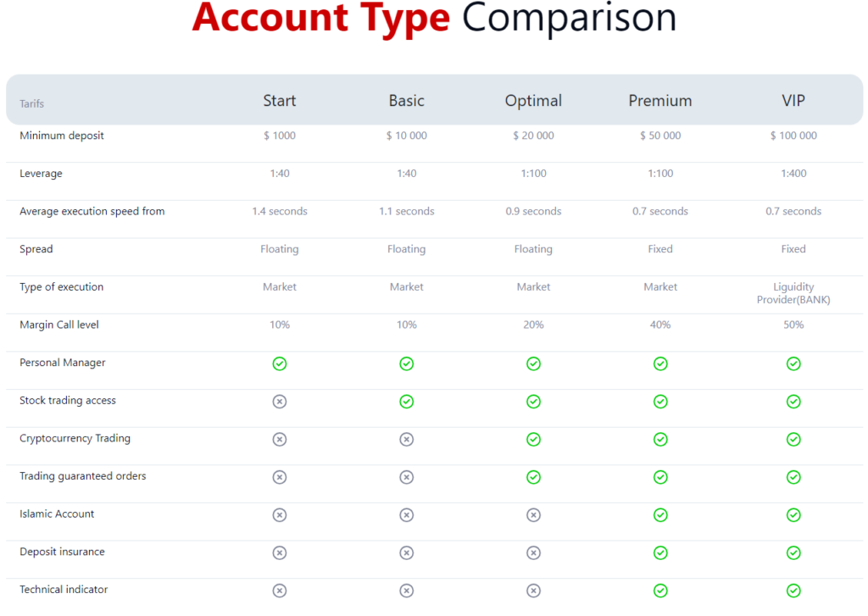
Task: Click Optimal column Cryptocurrency Trading checkmark
Action: tap(533, 439)
